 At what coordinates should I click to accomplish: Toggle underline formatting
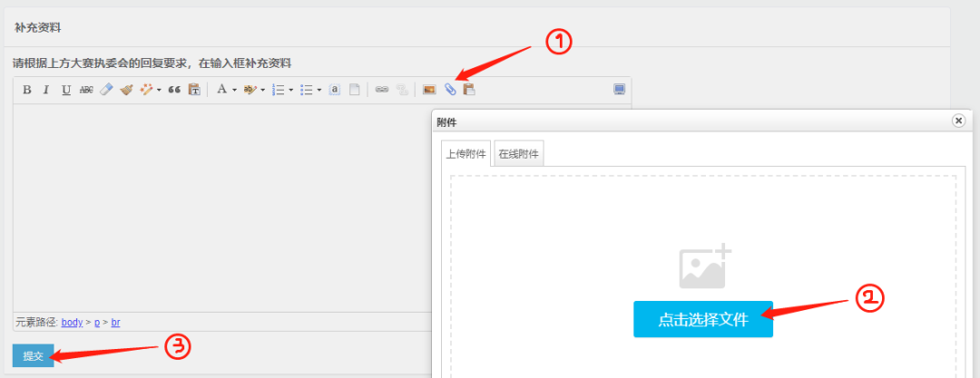[65, 90]
